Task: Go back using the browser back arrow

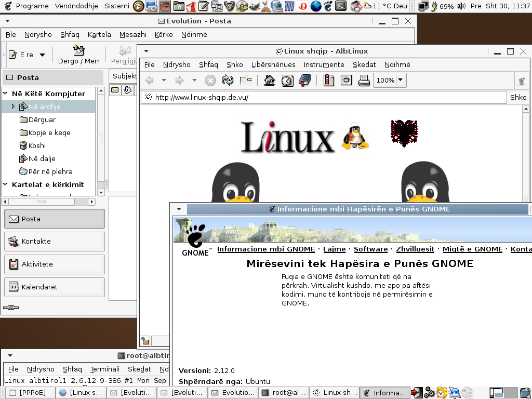Action: point(149,81)
